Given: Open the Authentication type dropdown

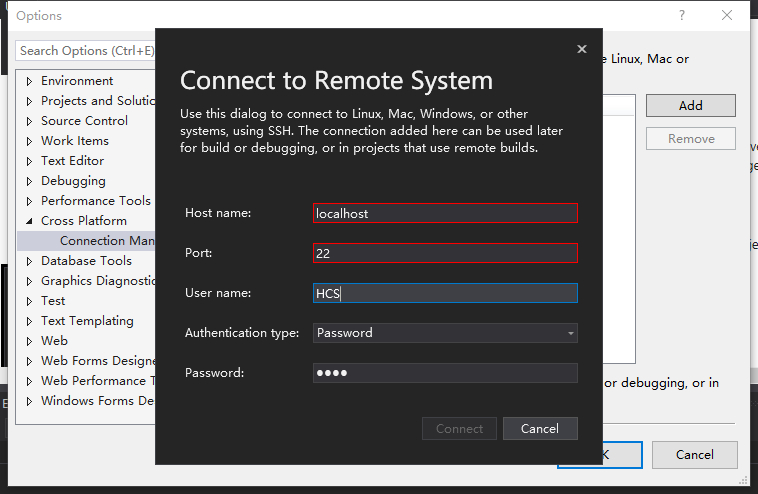Looking at the screenshot, I should (445, 333).
